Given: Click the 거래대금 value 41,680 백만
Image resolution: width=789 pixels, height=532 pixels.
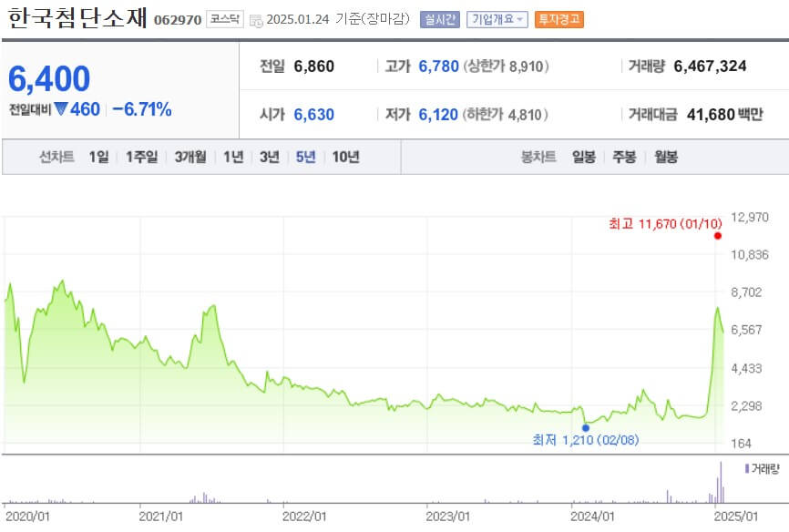Looking at the screenshot, I should (x=724, y=115).
